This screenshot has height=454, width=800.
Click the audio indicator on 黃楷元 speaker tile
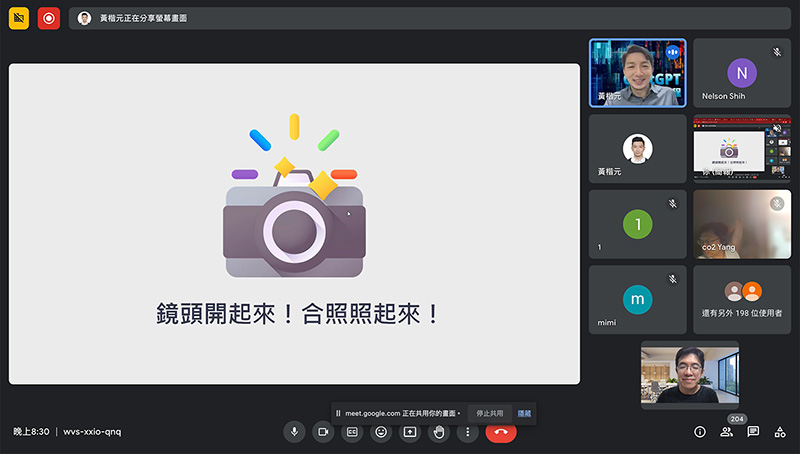click(672, 52)
